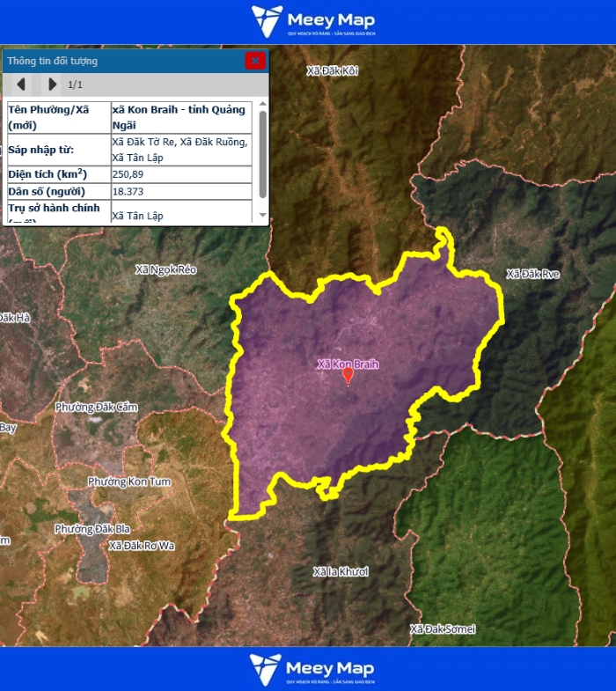
Task: Close the Thông tin đối tượng panel
Action: click(255, 61)
